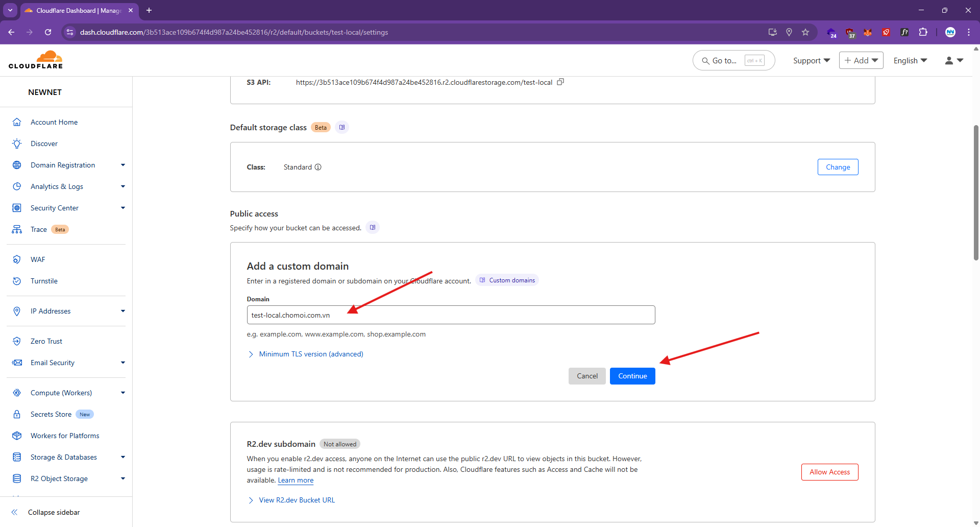This screenshot has height=527, width=980.
Task: Click Allow Access for R2.dev subdomain
Action: point(829,472)
